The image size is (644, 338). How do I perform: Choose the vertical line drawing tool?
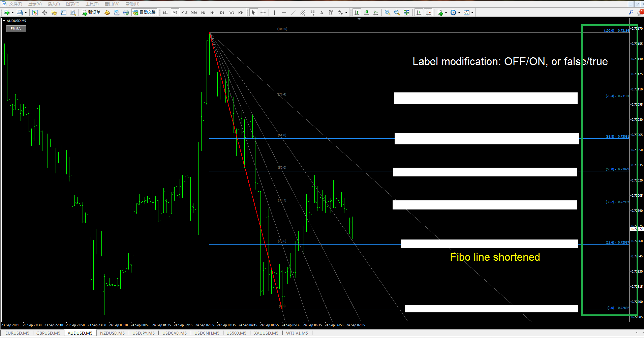coord(275,12)
